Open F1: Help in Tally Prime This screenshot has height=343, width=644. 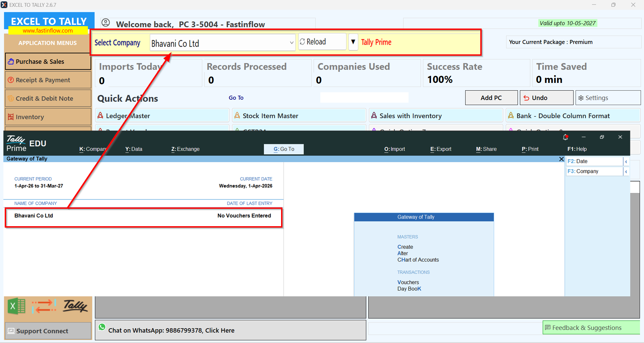[577, 149]
